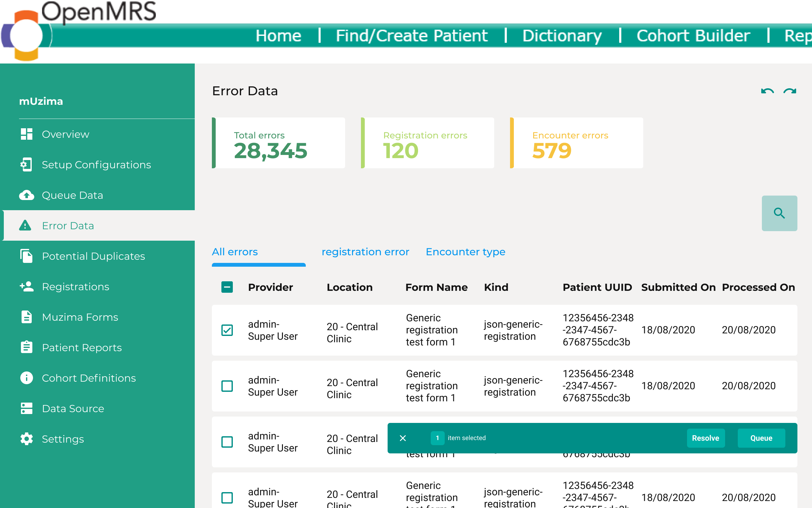Click the Patient UUID column header
This screenshot has width=812, height=508.
[597, 287]
